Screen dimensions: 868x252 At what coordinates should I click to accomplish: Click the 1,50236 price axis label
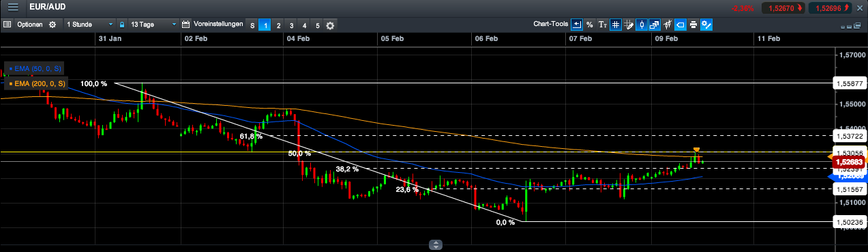(850, 221)
